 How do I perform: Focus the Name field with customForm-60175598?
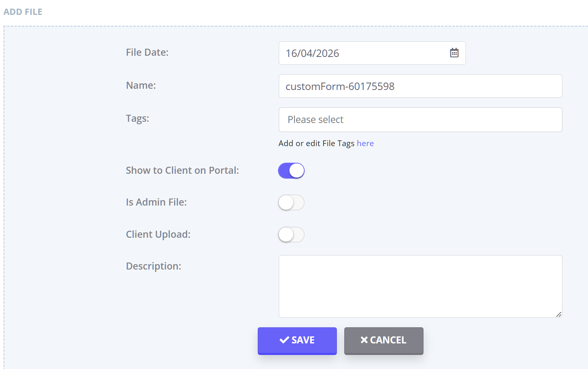point(420,86)
